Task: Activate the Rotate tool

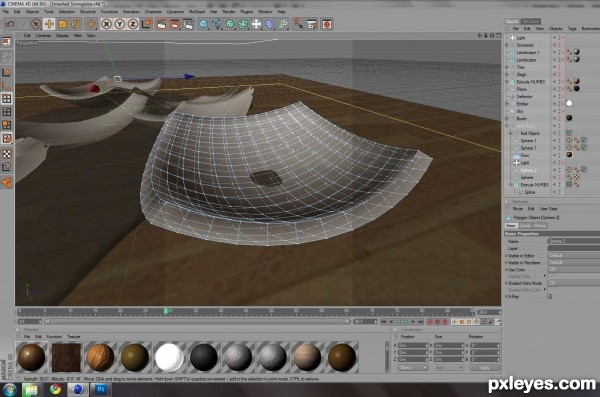Action: pos(76,25)
